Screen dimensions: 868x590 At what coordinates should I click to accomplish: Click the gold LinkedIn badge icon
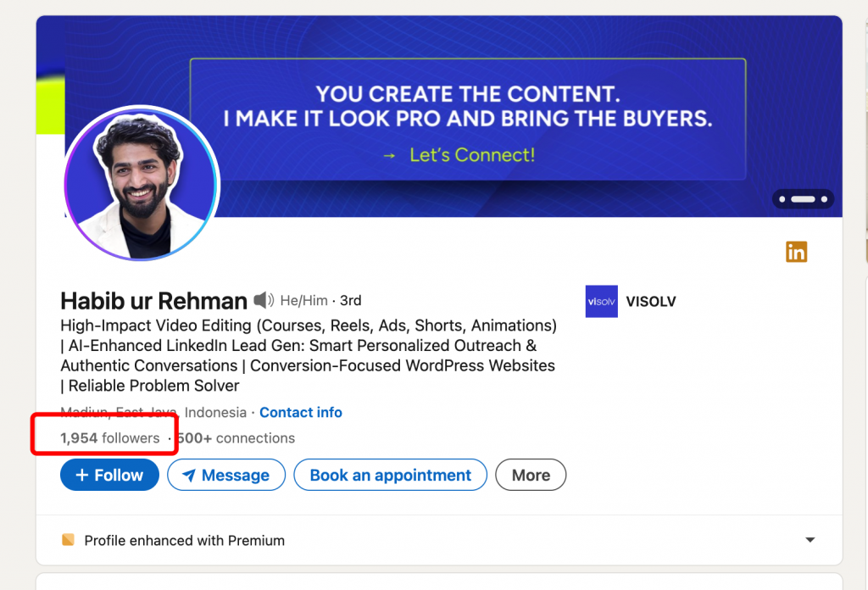click(x=796, y=252)
